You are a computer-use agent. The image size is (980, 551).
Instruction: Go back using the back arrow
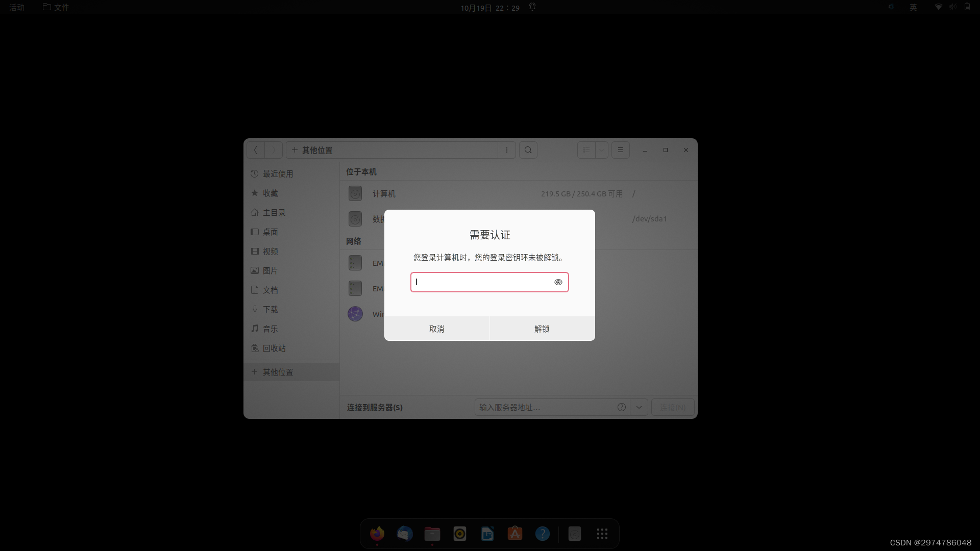tap(255, 149)
